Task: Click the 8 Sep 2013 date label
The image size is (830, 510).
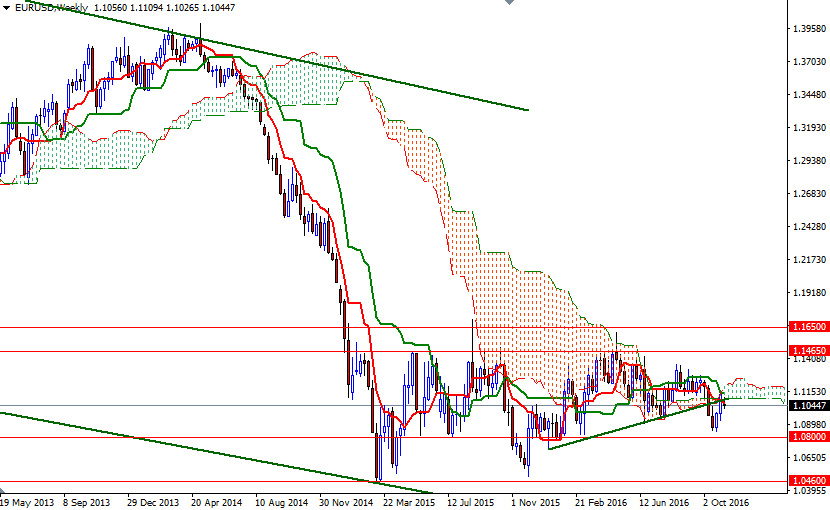Action: 86,502
